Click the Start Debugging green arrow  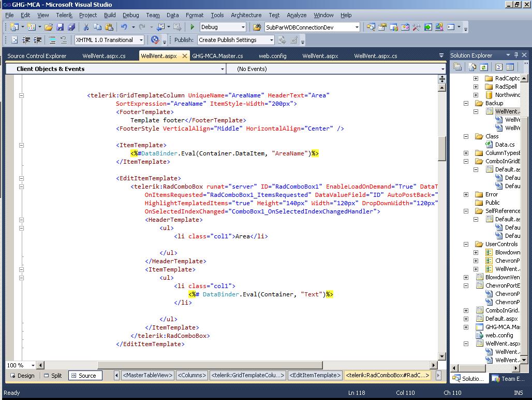193,27
